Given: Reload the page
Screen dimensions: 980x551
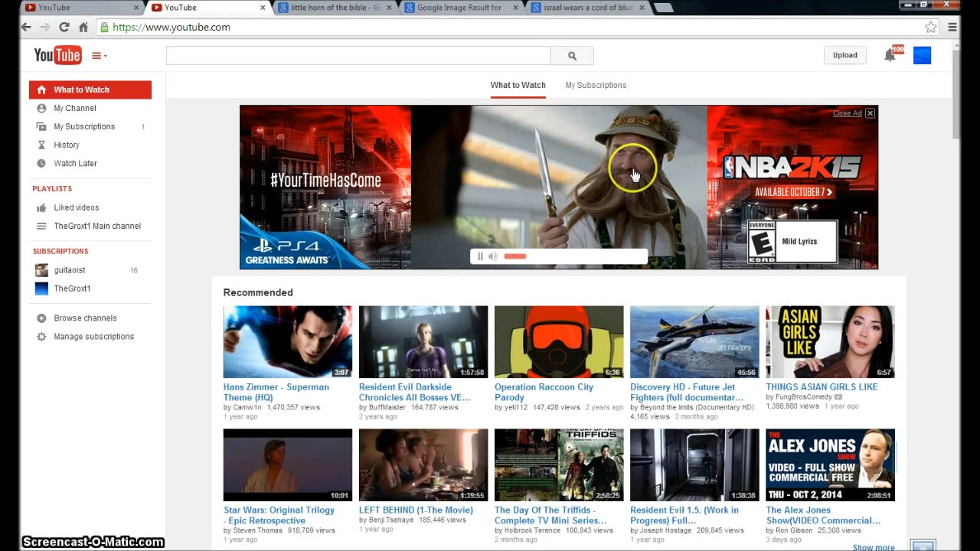Looking at the screenshot, I should pyautogui.click(x=64, y=27).
